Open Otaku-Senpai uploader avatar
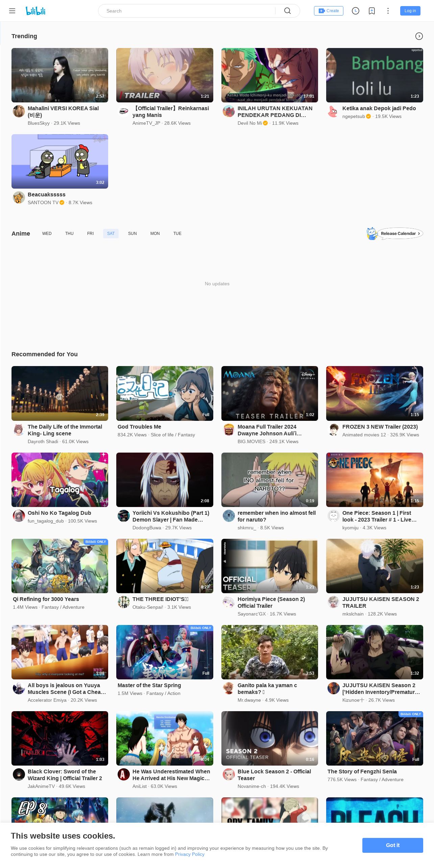 point(124,602)
